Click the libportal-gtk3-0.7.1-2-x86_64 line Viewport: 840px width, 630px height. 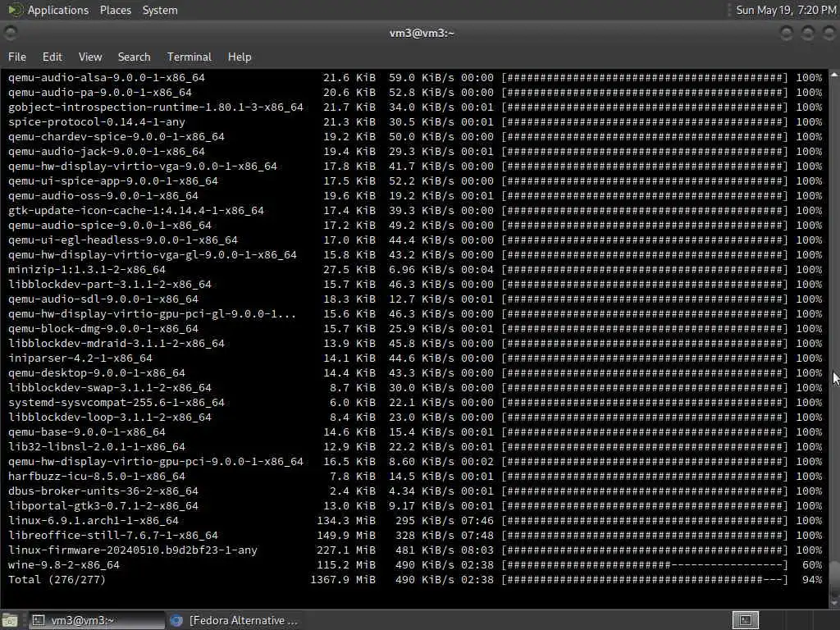click(415, 505)
